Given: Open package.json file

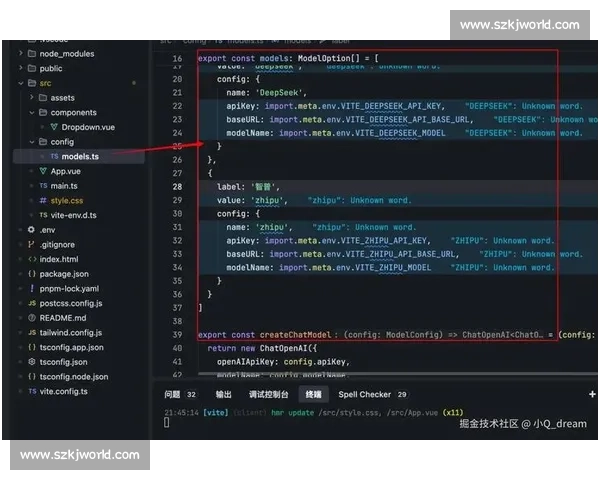Looking at the screenshot, I should [64, 274].
